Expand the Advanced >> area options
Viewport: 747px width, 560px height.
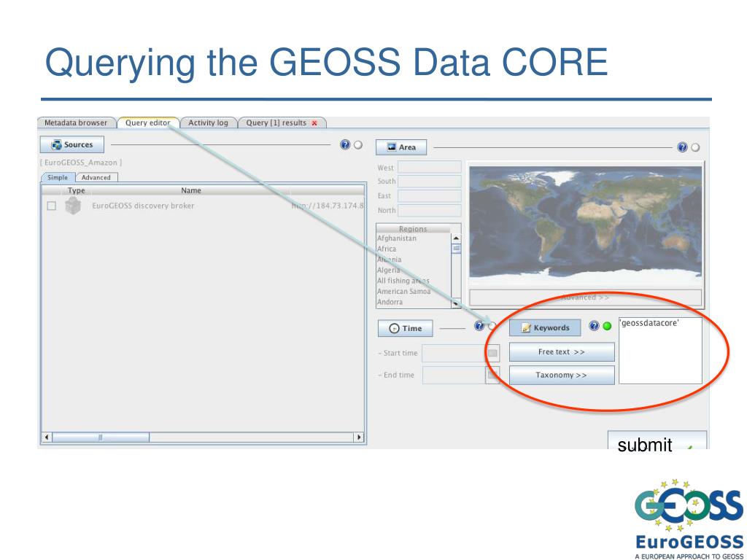(x=586, y=297)
